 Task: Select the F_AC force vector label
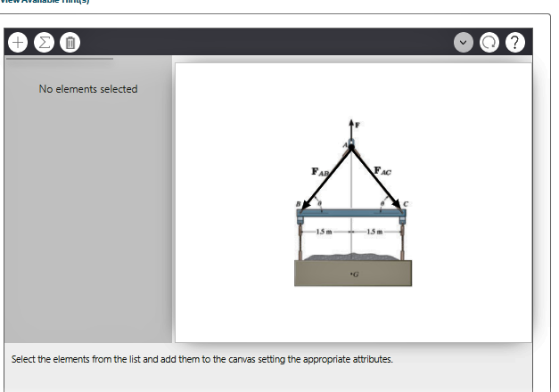tap(382, 171)
